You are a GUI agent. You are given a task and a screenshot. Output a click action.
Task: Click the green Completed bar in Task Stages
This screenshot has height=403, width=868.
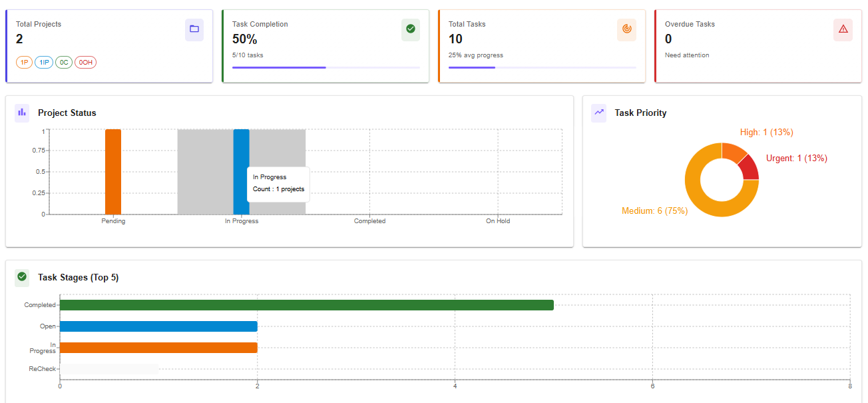306,305
